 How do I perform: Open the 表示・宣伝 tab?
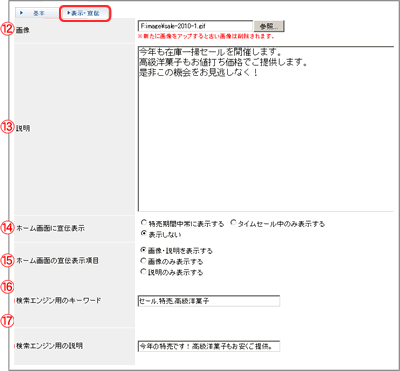tap(85, 13)
